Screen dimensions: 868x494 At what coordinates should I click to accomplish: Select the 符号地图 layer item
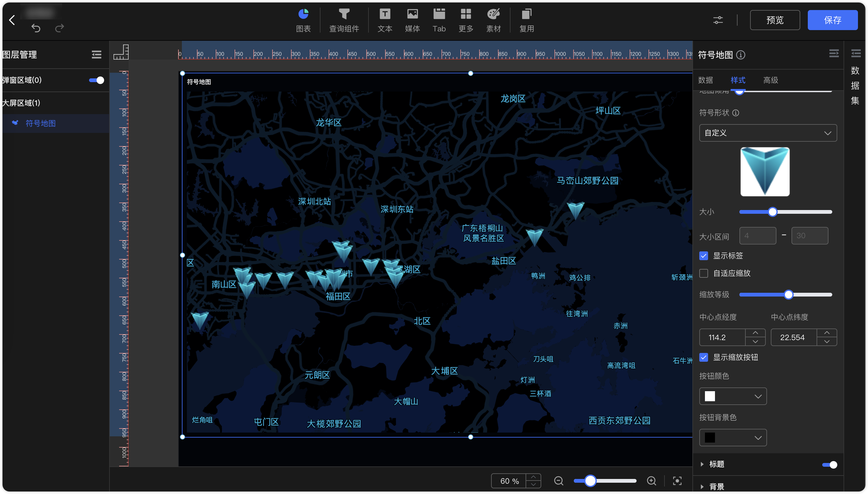point(56,123)
